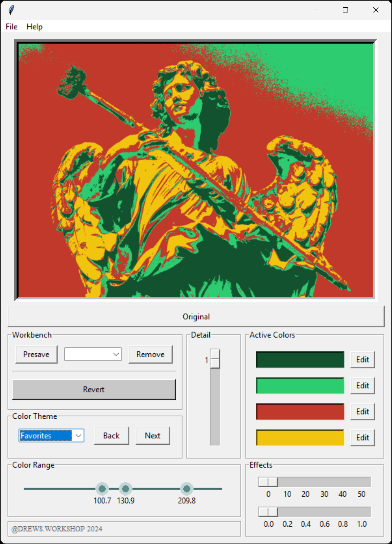Viewport: 392px width, 544px height.
Task: Select the red active color swatch
Action: tap(300, 412)
